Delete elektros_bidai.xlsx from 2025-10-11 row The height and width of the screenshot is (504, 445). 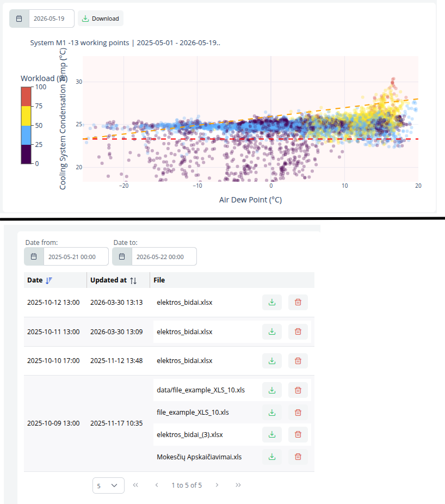298,331
